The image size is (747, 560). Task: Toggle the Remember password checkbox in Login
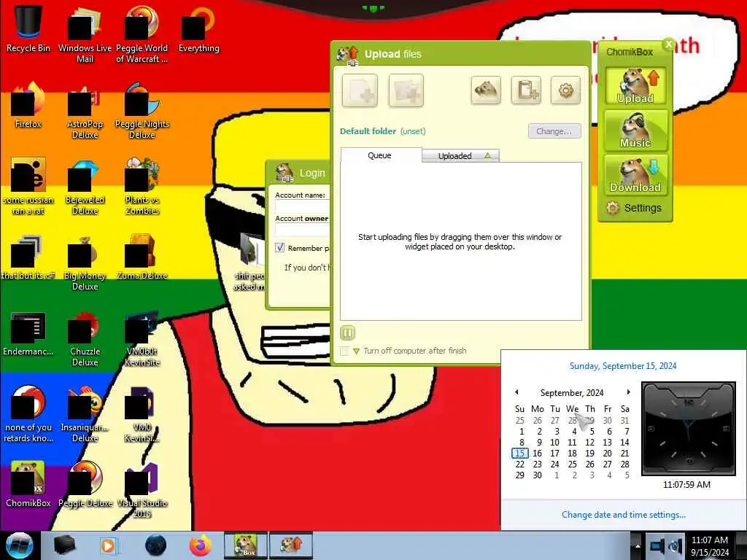[279, 248]
